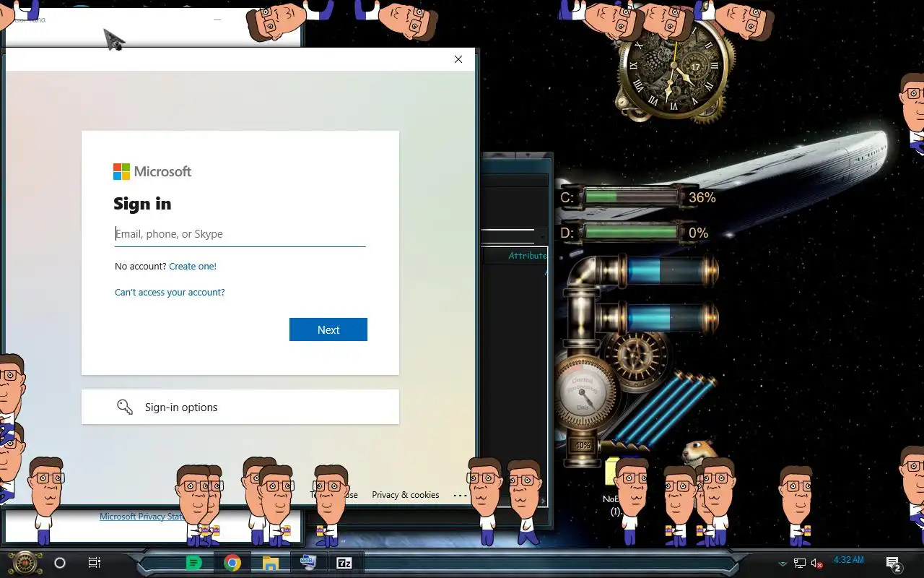Image resolution: width=924 pixels, height=578 pixels.
Task: Open Task View on taskbar
Action: point(95,563)
